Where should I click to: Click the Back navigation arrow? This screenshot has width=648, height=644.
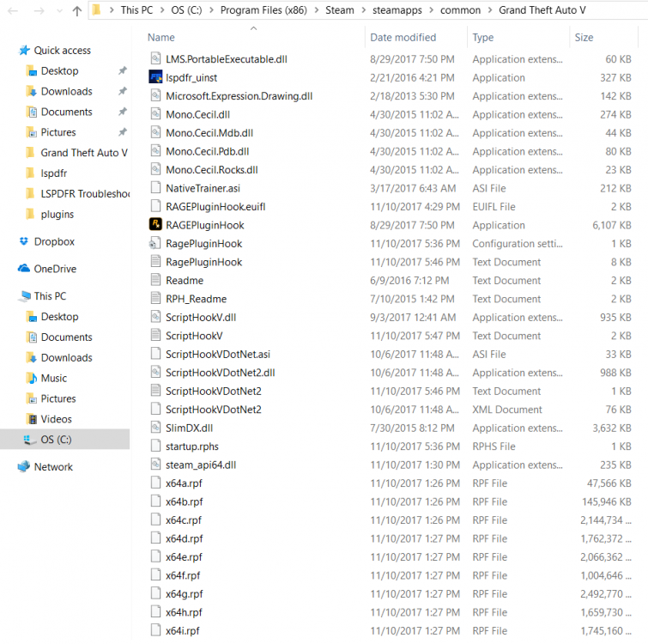coord(13,11)
